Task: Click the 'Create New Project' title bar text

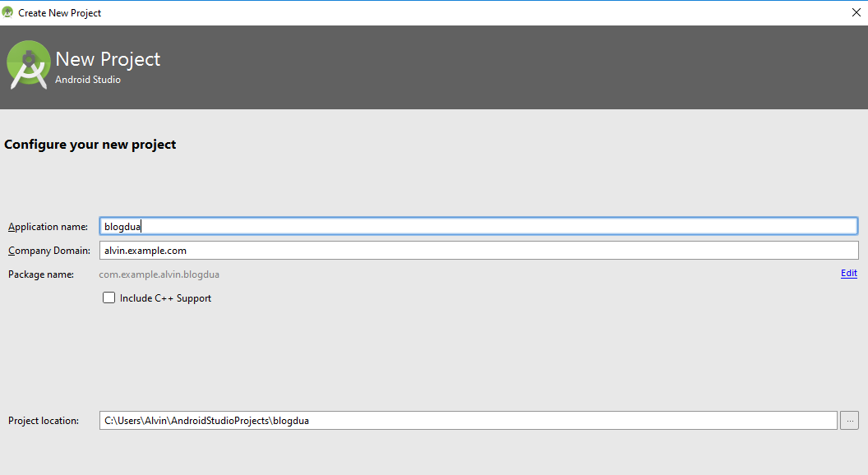Action: (x=62, y=12)
